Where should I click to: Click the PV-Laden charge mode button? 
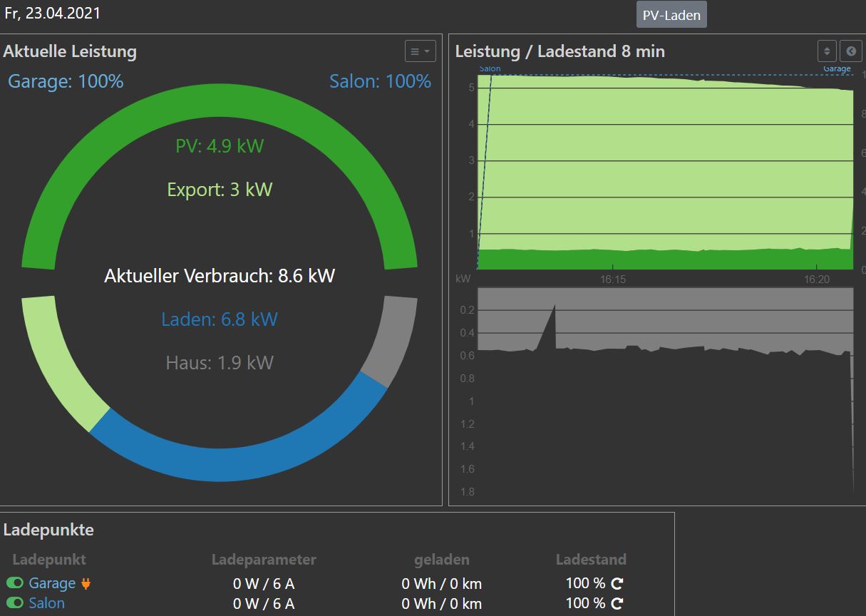(671, 15)
